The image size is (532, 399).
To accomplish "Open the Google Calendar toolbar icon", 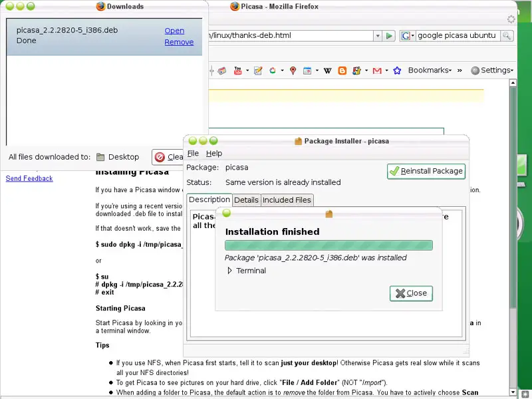I will pos(307,70).
